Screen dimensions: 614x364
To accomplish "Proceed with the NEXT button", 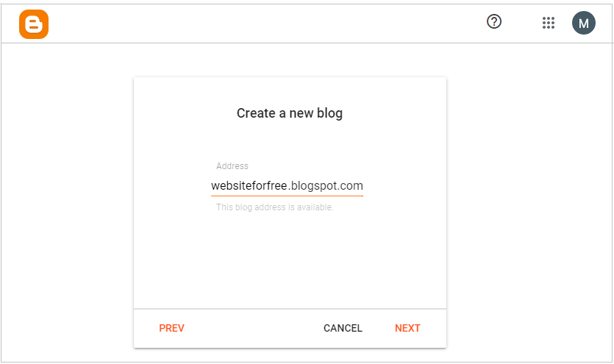I will pos(407,328).
